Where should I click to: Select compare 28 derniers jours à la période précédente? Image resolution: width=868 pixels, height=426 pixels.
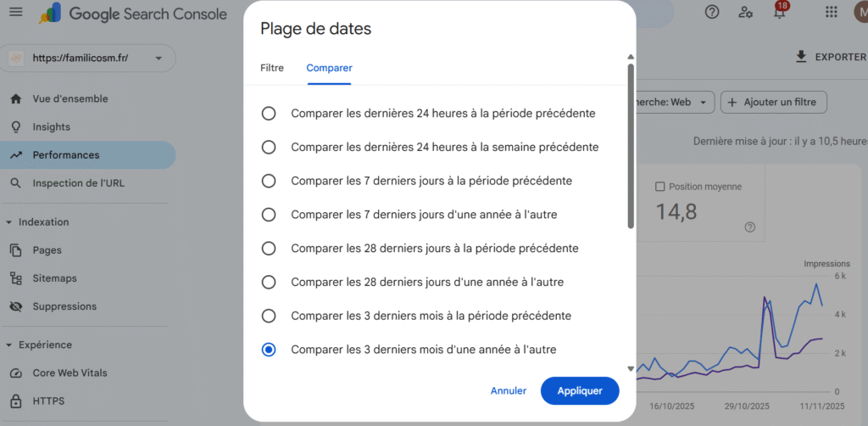pyautogui.click(x=269, y=249)
